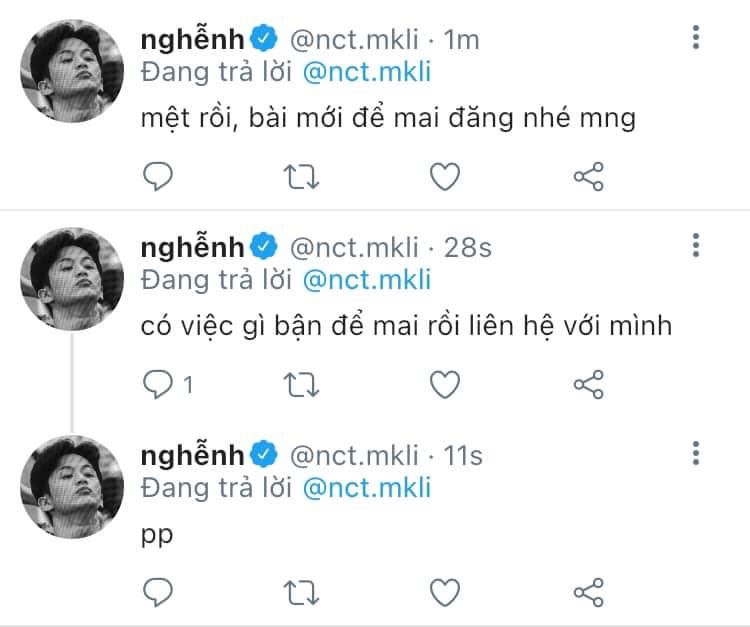Reply to the "mệt rồi, bài mới" tweet

pyautogui.click(x=158, y=177)
